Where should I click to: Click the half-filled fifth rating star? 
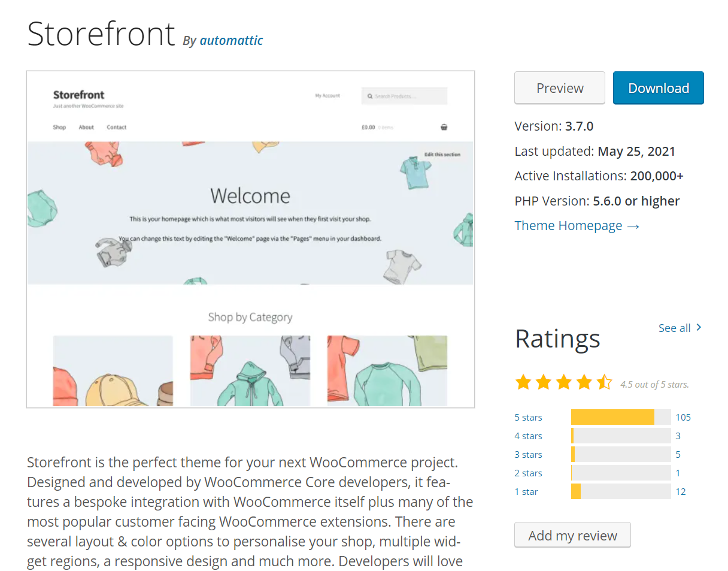[605, 382]
